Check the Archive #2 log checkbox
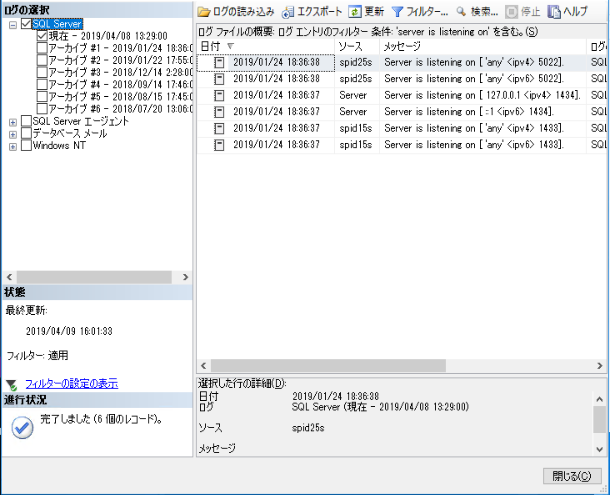This screenshot has width=610, height=495. [42, 60]
